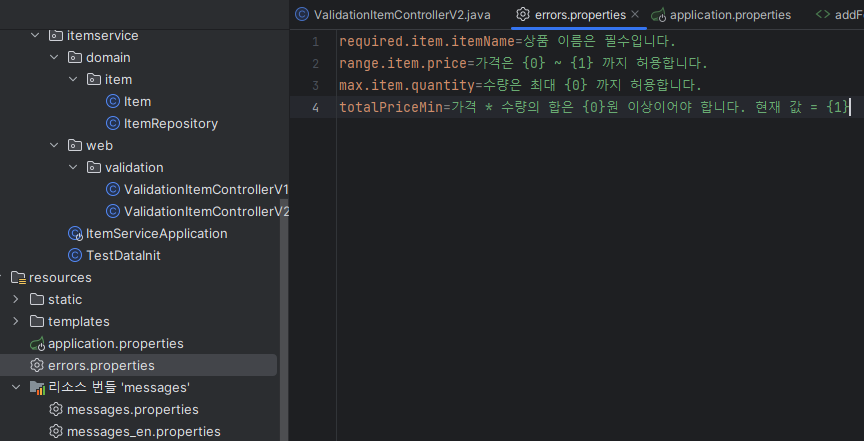864x441 pixels.
Task: Click line number 4 in gutter
Action: [x=315, y=107]
